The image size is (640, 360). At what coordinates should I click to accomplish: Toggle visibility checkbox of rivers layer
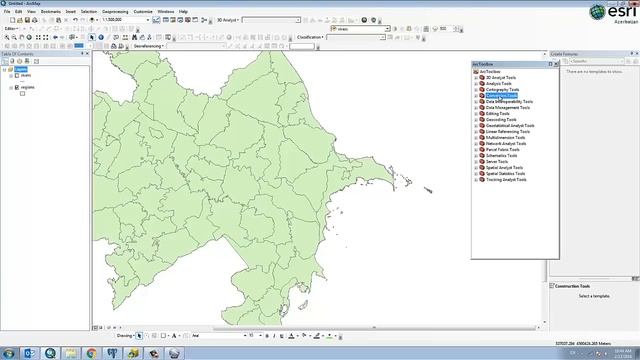tap(17, 76)
